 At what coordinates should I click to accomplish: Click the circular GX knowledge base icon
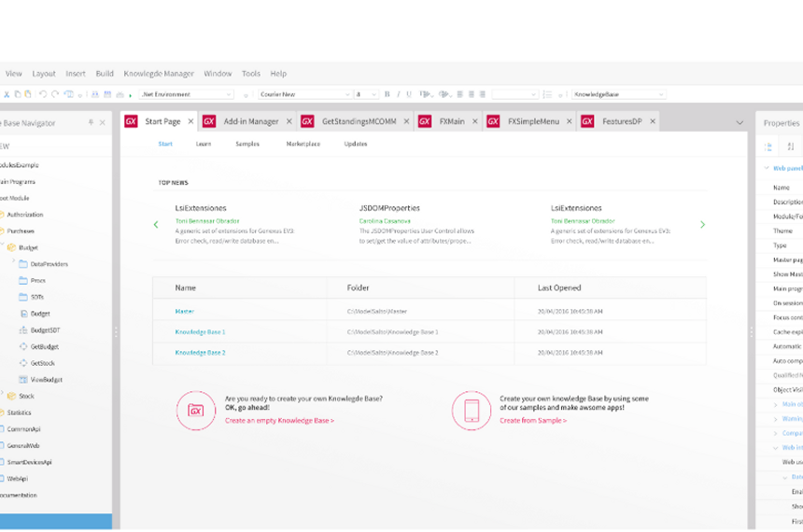point(196,410)
